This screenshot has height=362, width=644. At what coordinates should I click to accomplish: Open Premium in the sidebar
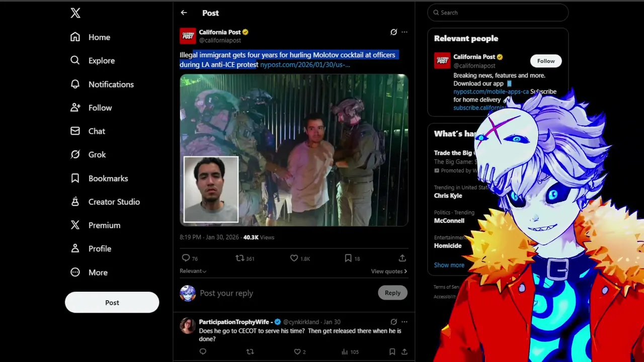coord(95,225)
